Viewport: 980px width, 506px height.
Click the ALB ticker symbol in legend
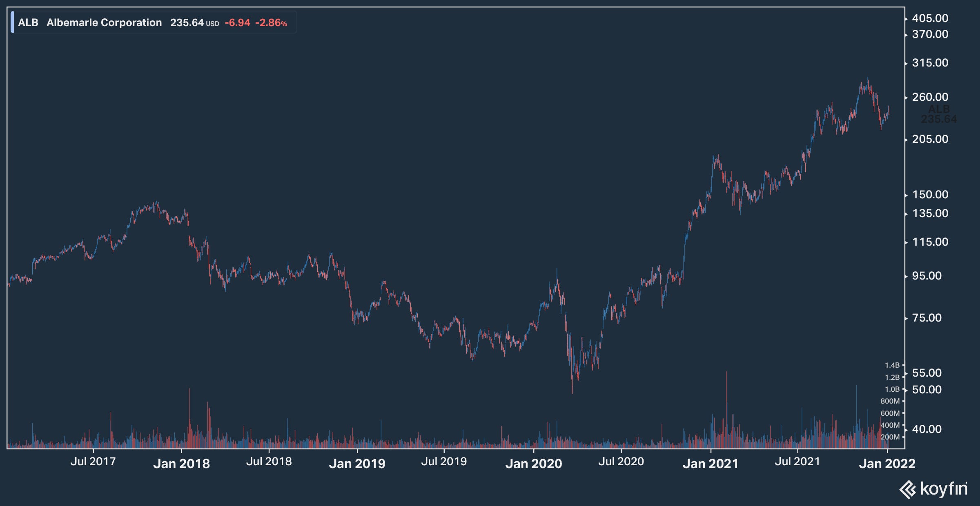pos(28,22)
